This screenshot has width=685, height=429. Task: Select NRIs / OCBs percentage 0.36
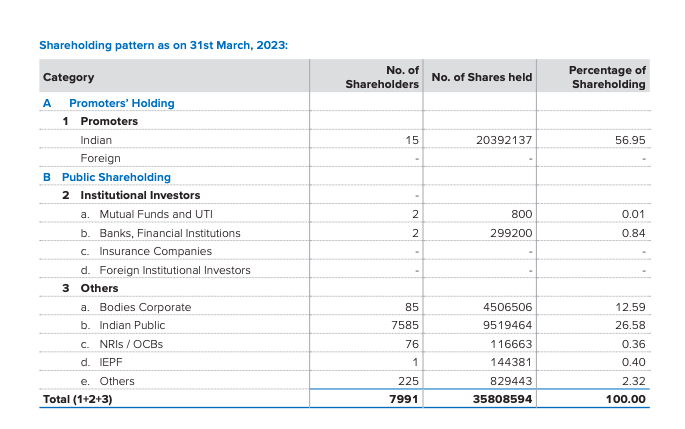click(x=633, y=344)
